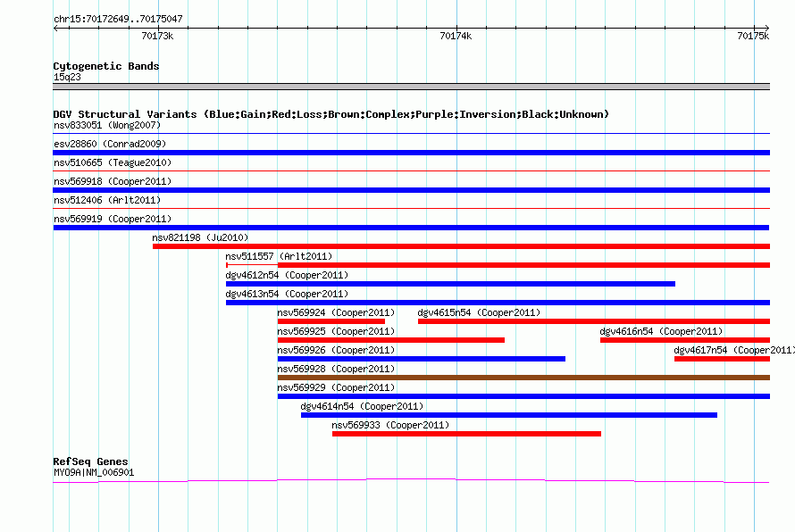795x532 pixels.
Task: Select the nsv569918 (Cooper2011) blue bar
Action: 411,190
